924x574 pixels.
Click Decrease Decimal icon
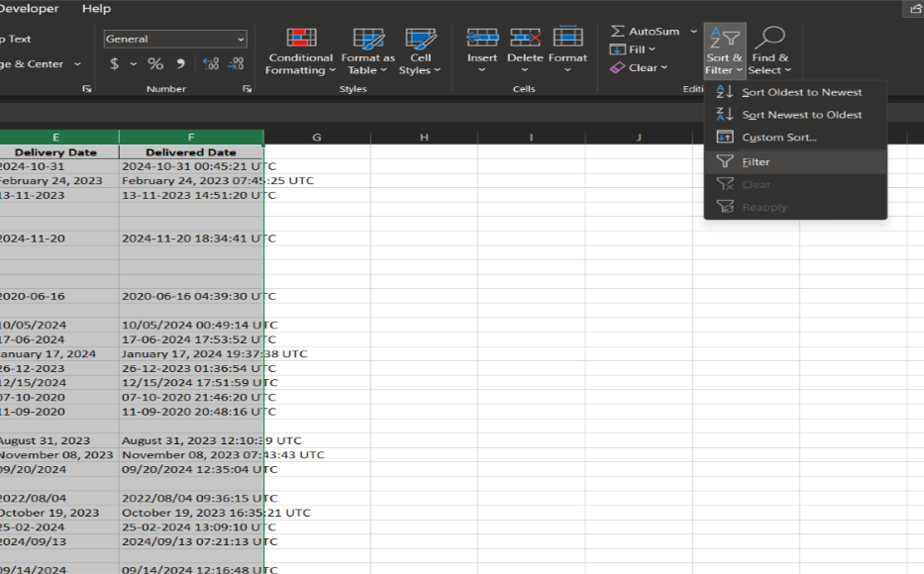pos(236,63)
